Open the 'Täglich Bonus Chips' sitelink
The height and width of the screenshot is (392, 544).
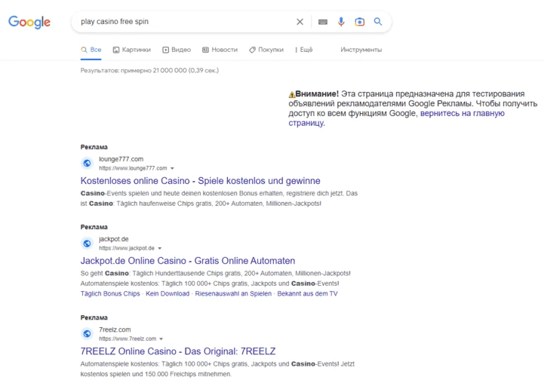(x=110, y=293)
